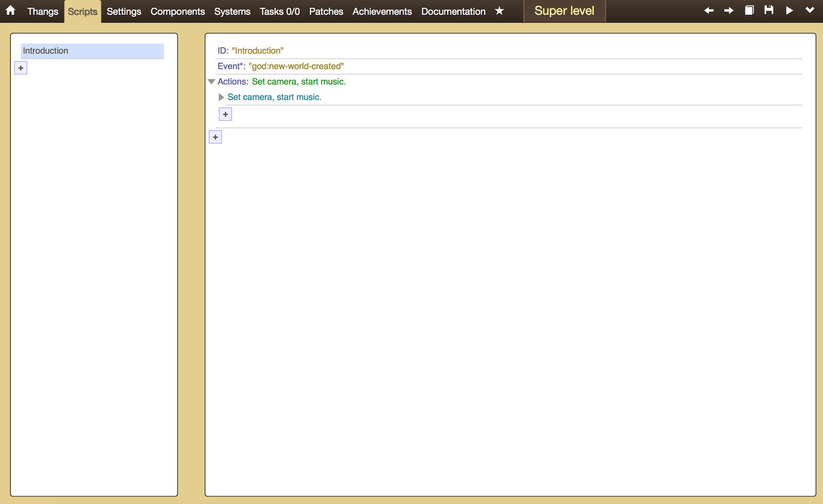Add a new action with the plus button
The width and height of the screenshot is (823, 504).
pos(225,114)
